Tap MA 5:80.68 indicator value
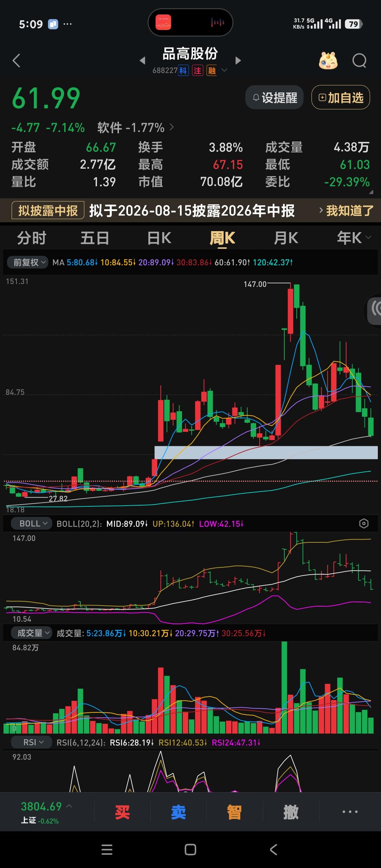Image resolution: width=381 pixels, height=868 pixels. click(82, 263)
